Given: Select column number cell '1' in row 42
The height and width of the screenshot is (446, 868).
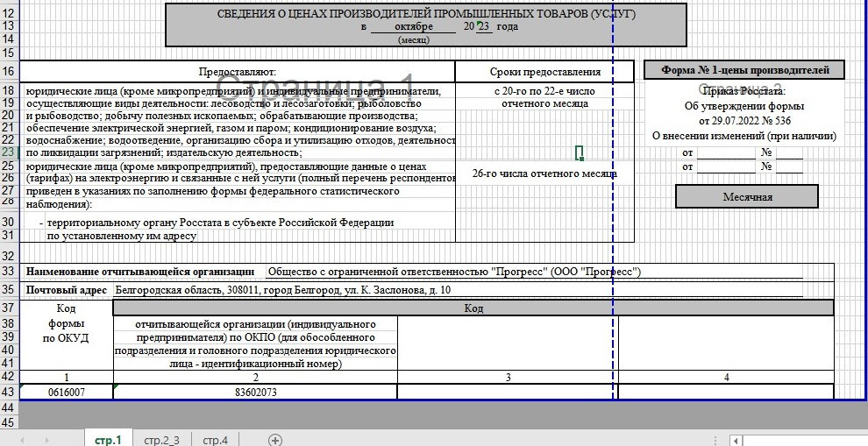Looking at the screenshot, I should coord(67,378).
